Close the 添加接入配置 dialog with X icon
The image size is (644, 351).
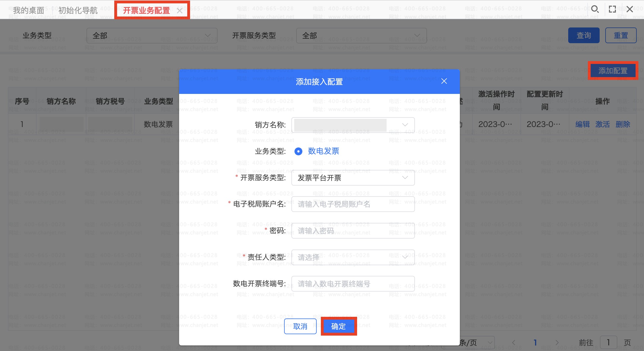444,81
